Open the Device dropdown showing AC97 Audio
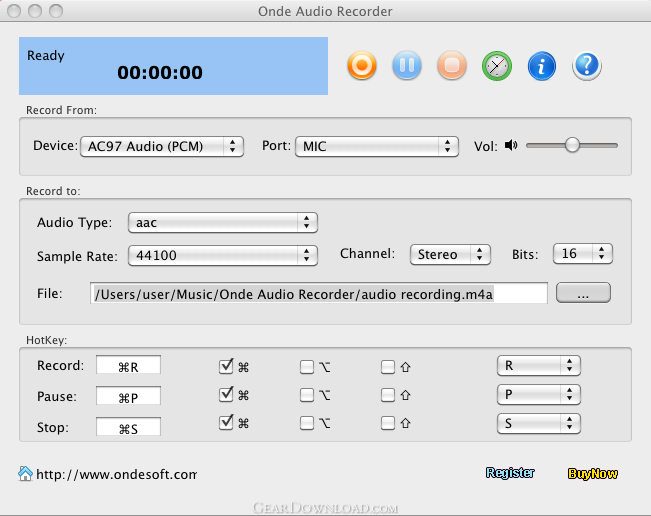651x516 pixels. point(162,147)
